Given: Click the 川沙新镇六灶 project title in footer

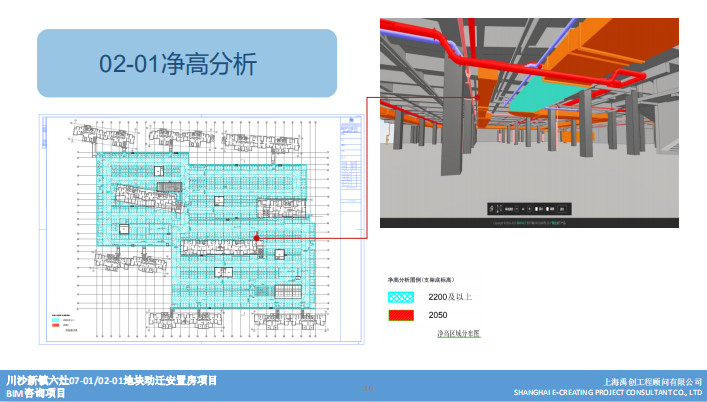Looking at the screenshot, I should click(112, 381).
